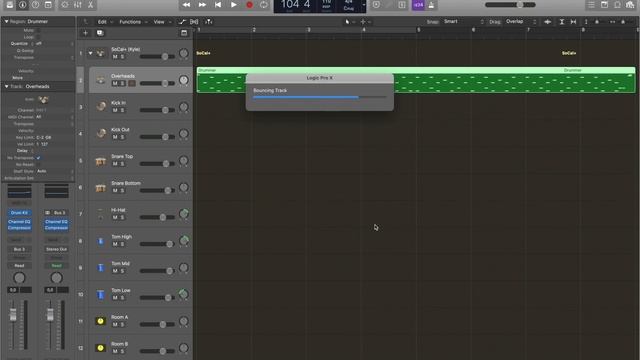Screen dimensions: 640x360
Task: Open the Drag Overlap dropdown
Action: (x=521, y=22)
